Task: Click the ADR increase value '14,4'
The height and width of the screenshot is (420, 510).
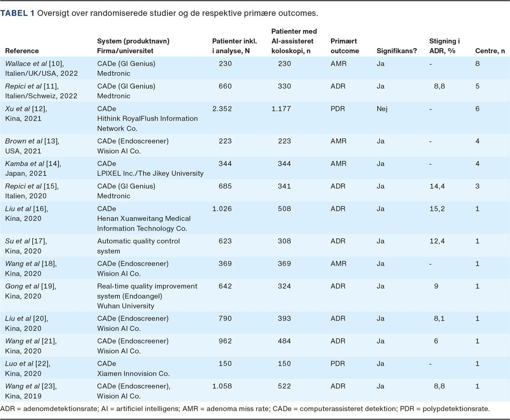Action: (x=438, y=186)
